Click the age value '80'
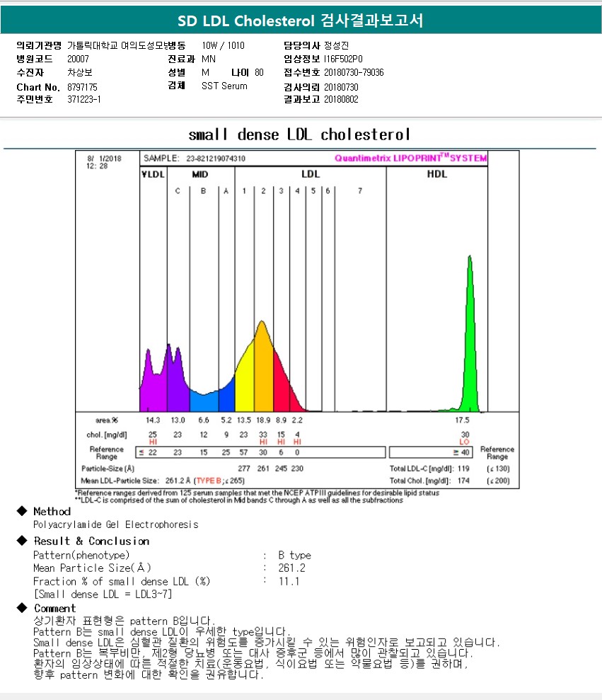This screenshot has width=602, height=700. pyautogui.click(x=260, y=72)
